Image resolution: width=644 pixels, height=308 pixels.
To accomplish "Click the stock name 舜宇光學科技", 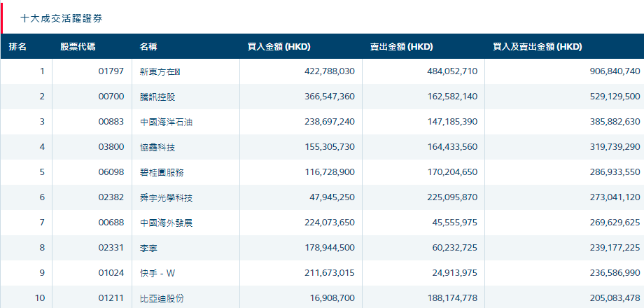I will coord(166,197).
